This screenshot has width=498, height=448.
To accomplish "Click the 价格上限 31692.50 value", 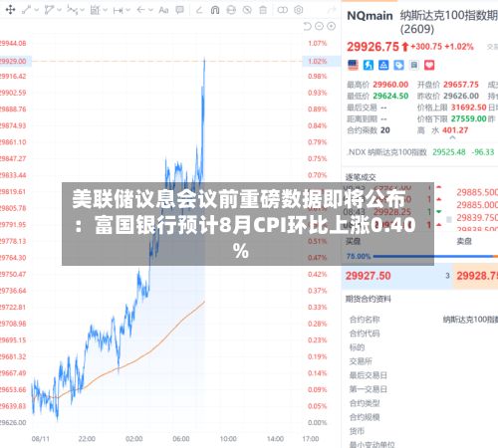I will point(468,108).
